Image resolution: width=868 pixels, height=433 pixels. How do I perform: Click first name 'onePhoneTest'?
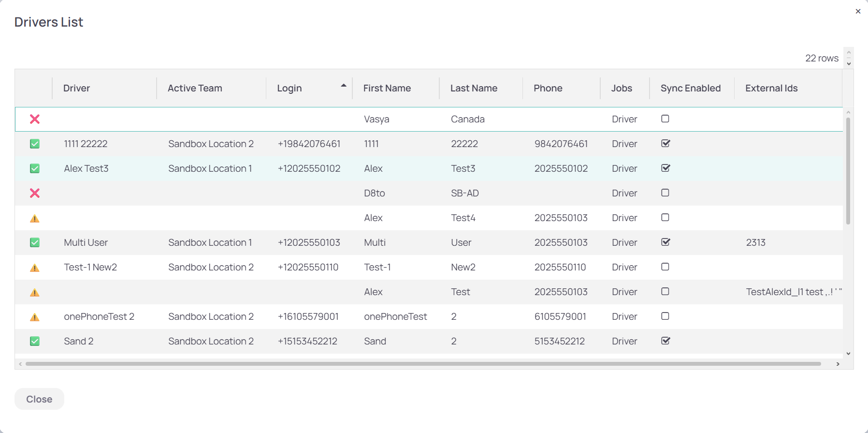[395, 316]
